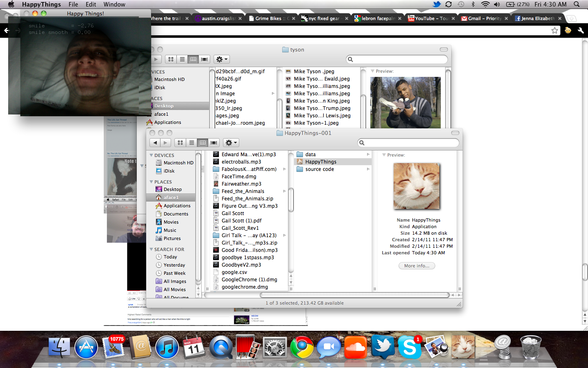
Task: Select Macintosh HD in tyson window sidebar
Action: coord(169,79)
